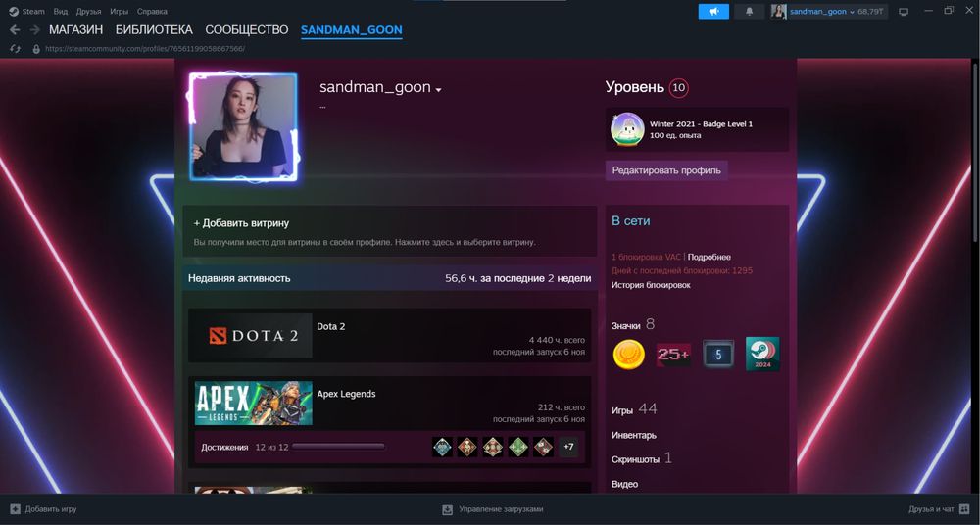Click the fourth Apex Legends achievement icon
This screenshot has height=525, width=980.
click(x=517, y=447)
